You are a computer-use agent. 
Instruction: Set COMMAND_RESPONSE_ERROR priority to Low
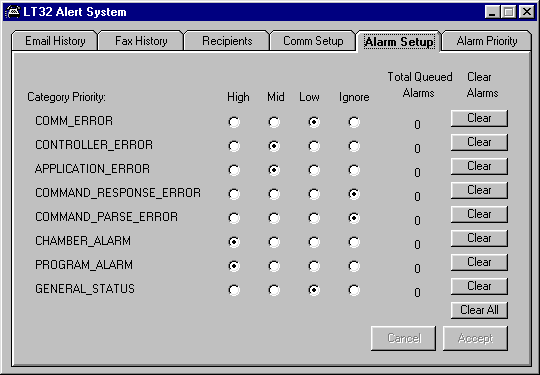coord(314,194)
